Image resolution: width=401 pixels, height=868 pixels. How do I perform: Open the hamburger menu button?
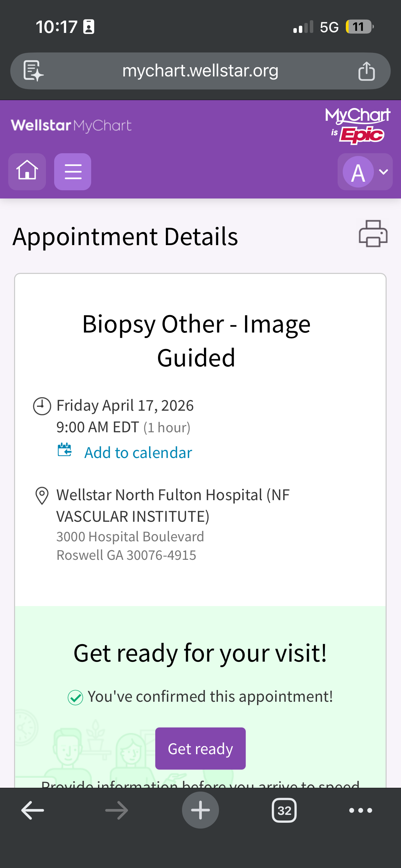point(73,171)
